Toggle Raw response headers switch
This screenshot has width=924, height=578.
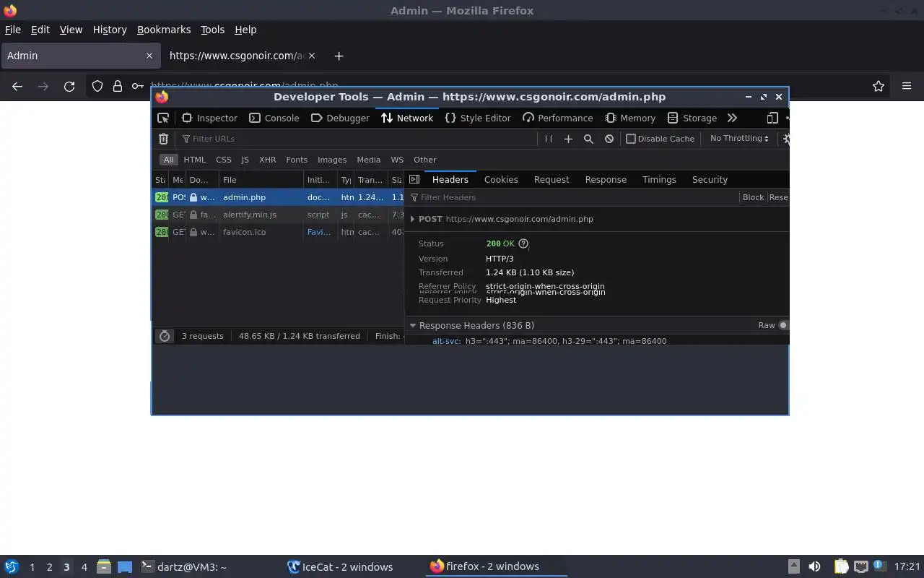coord(783,325)
